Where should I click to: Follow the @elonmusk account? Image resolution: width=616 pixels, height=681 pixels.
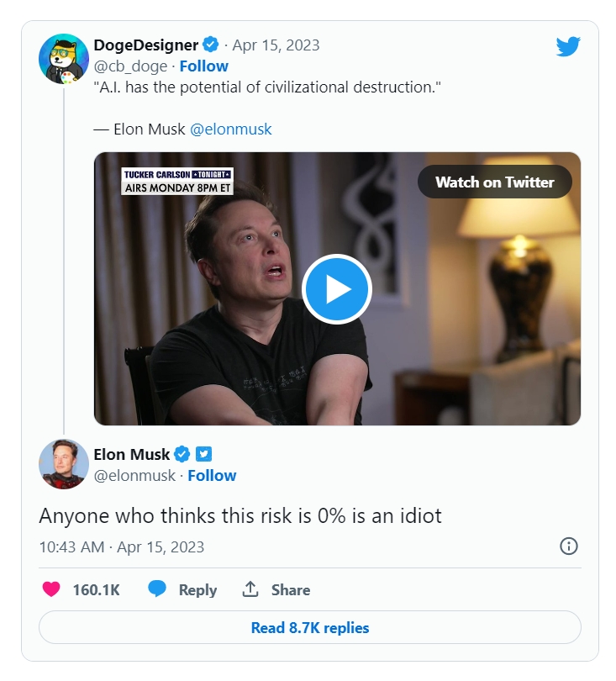(212, 476)
